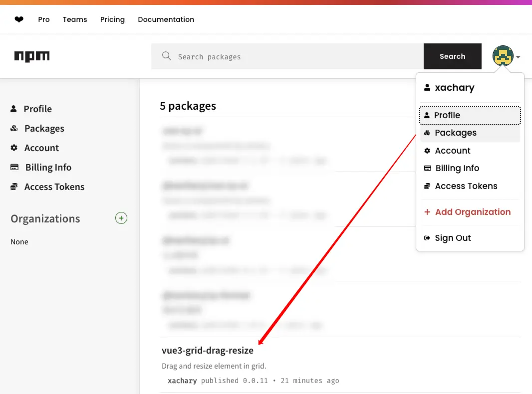This screenshot has height=394, width=532.
Task: Click the dropdown Packages boxes icon
Action: click(427, 133)
